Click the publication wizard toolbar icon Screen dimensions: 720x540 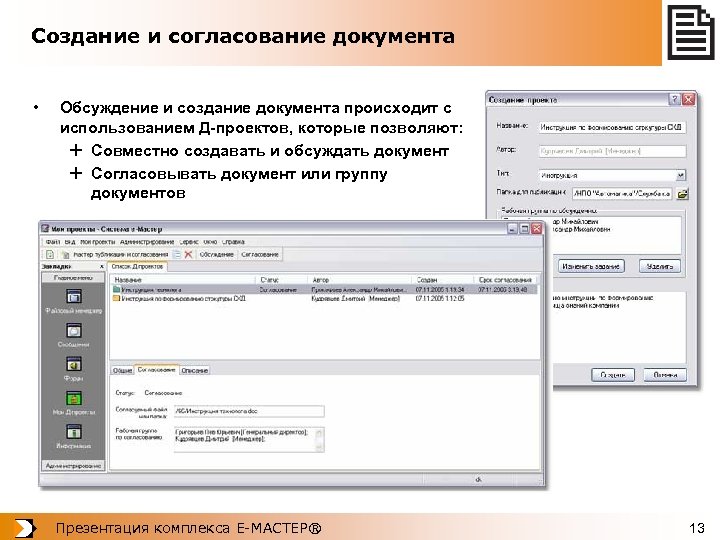(65, 254)
